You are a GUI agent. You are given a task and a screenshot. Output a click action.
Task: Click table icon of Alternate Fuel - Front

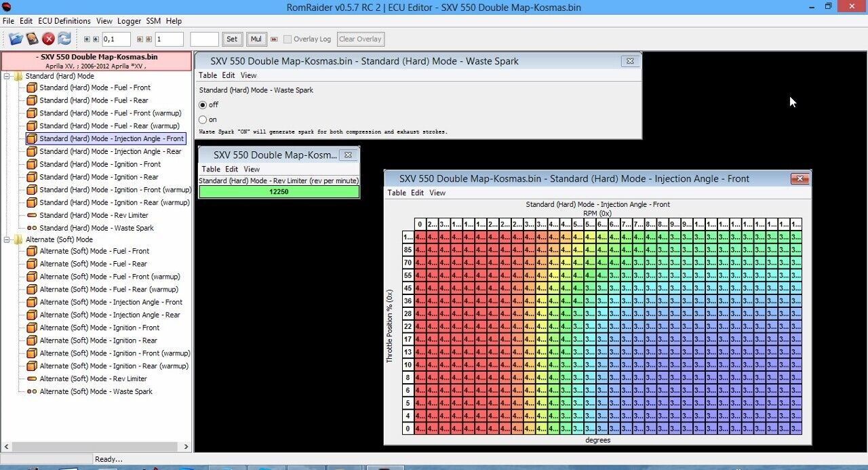coord(32,251)
